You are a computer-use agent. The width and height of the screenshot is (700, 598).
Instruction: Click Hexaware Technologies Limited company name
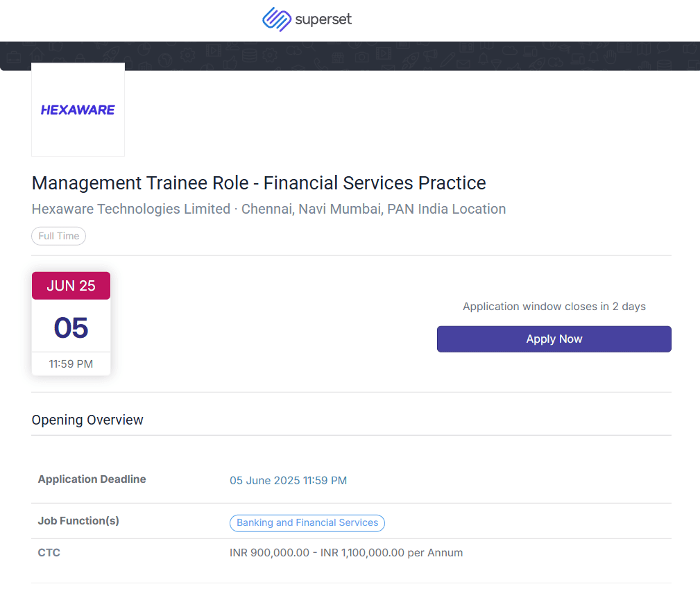(x=131, y=209)
